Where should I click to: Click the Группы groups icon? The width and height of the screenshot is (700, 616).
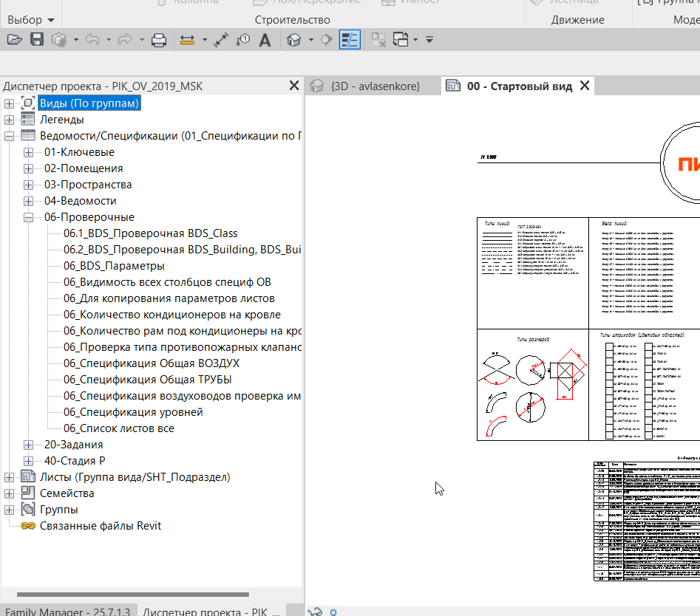point(27,509)
